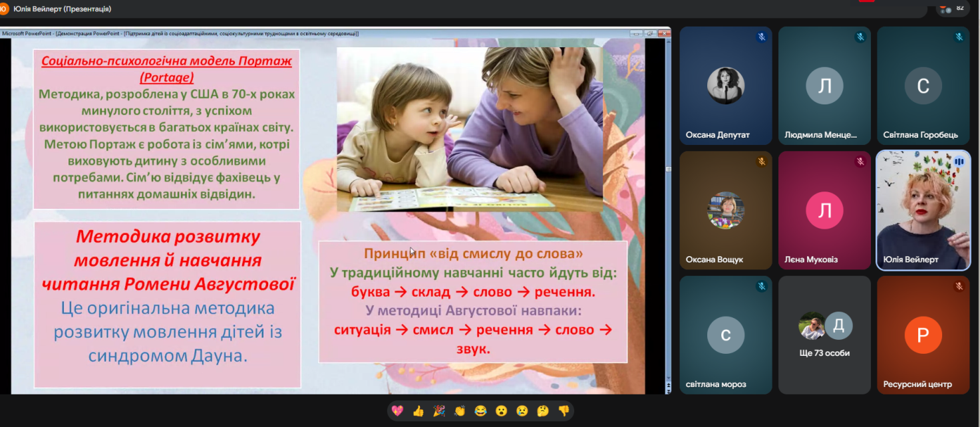Open the 82 participants list
This screenshot has height=427, width=980.
point(952,8)
